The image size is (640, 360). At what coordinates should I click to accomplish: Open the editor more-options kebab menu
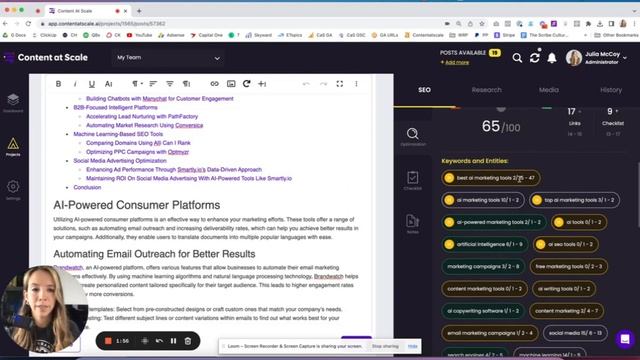coord(356,84)
